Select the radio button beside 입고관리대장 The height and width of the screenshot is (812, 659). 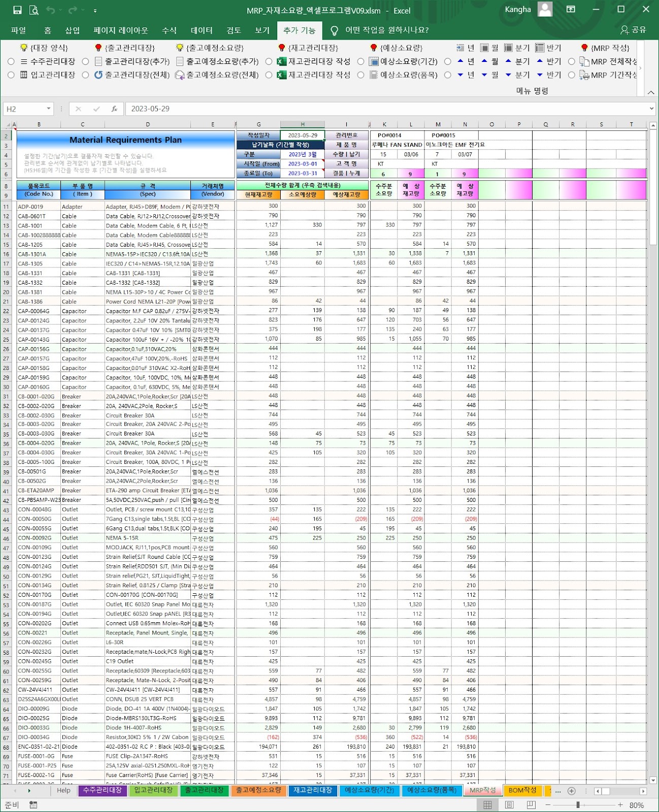pyautogui.click(x=11, y=75)
